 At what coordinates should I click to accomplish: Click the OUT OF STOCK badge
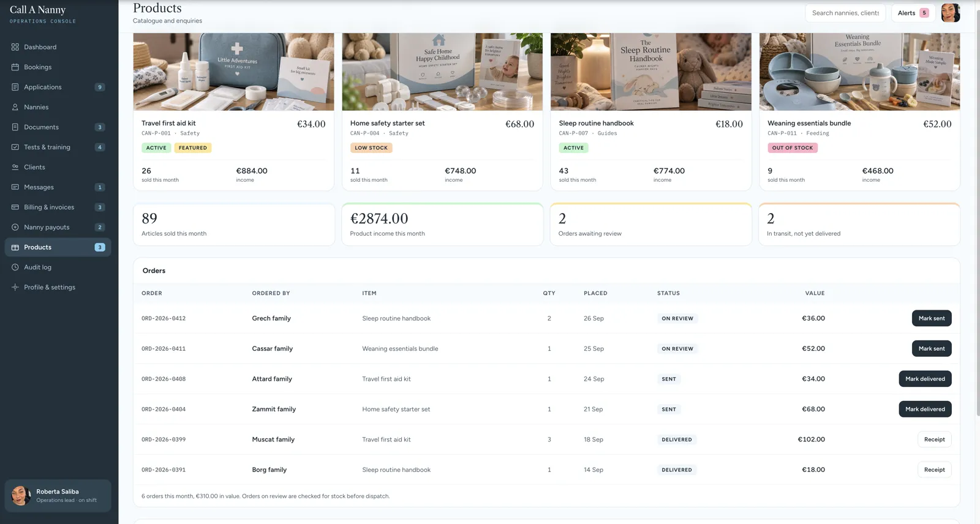click(793, 148)
